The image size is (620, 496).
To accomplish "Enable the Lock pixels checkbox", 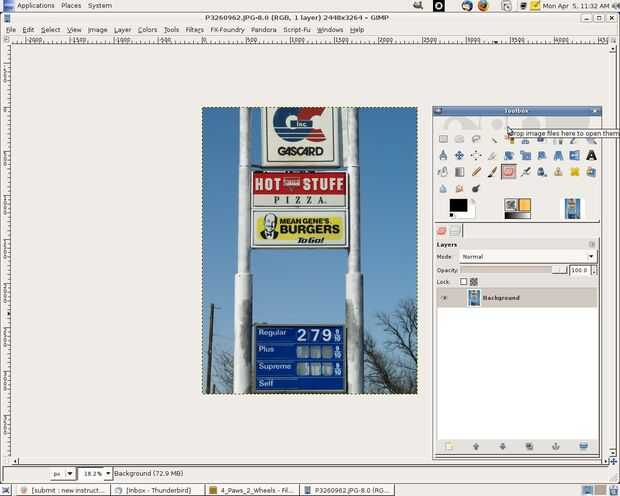I will (463, 282).
